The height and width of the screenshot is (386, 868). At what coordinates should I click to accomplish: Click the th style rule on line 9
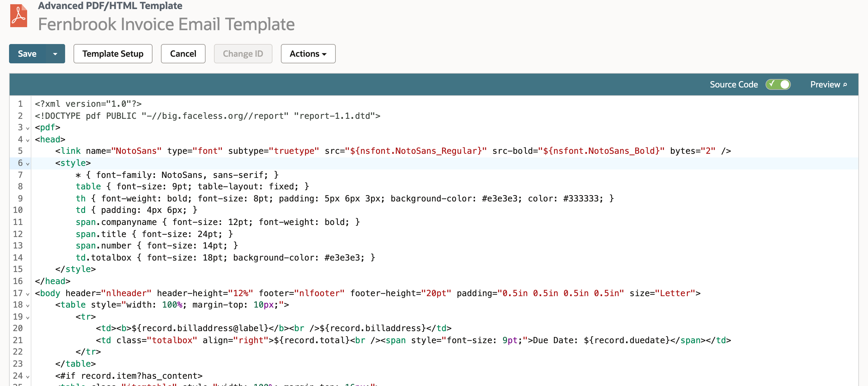(x=345, y=198)
